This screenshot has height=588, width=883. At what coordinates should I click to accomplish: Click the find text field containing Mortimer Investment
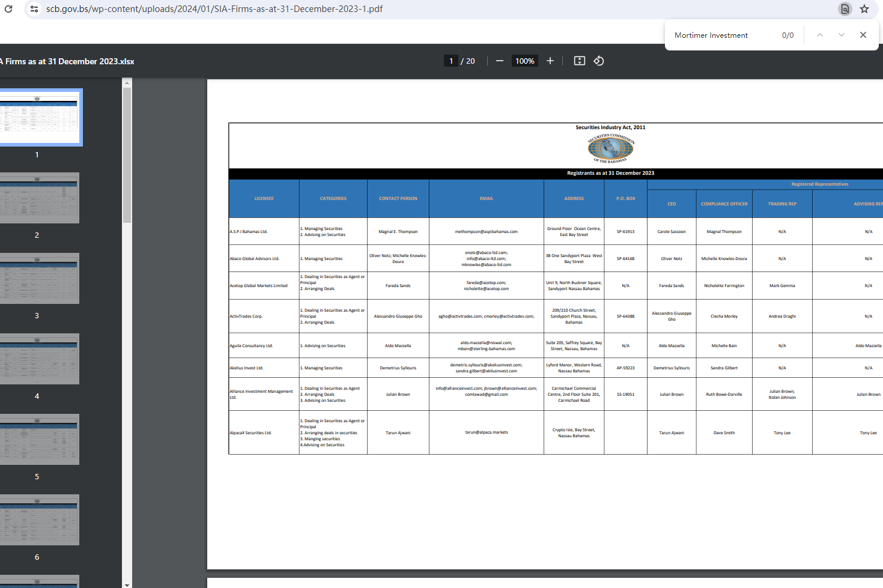pos(723,35)
